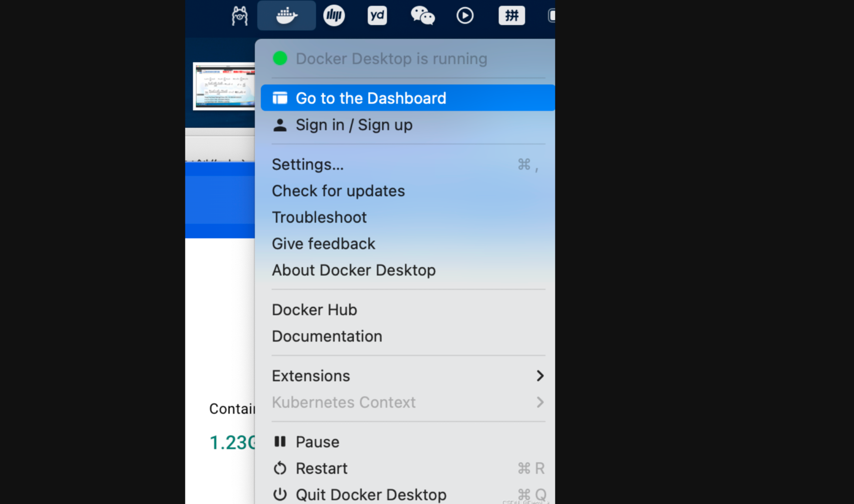Image resolution: width=854 pixels, height=504 pixels.
Task: Click the sound wave menu bar icon
Action: coord(334,16)
